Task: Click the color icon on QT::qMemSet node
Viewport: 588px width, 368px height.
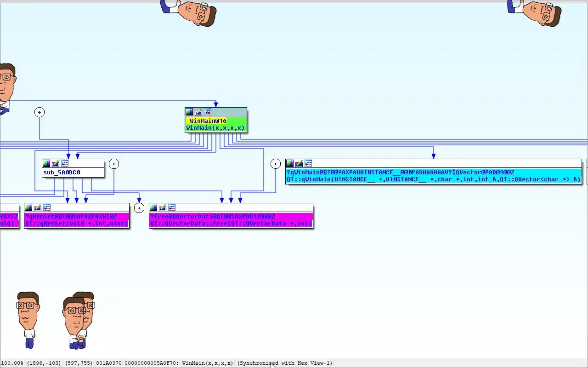Action: tap(28, 207)
